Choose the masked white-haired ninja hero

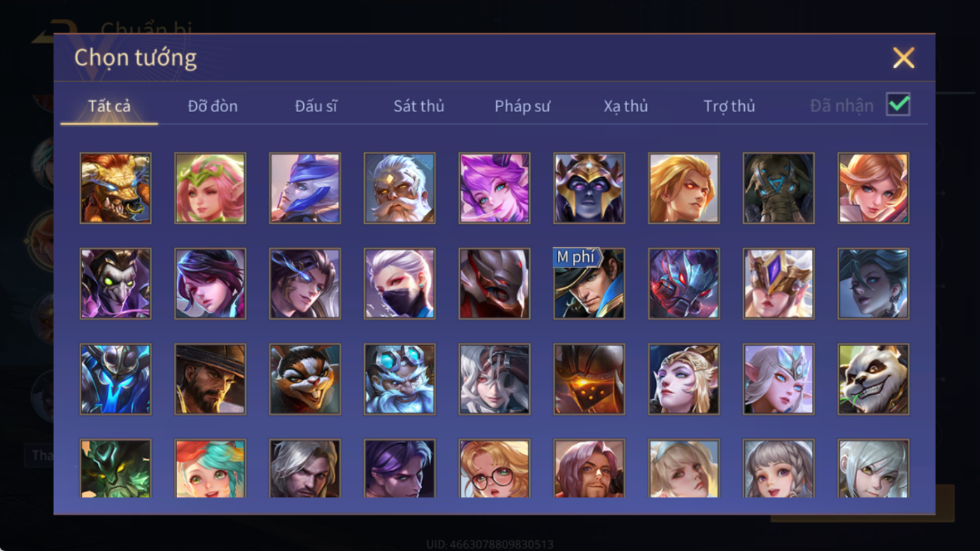399,284
